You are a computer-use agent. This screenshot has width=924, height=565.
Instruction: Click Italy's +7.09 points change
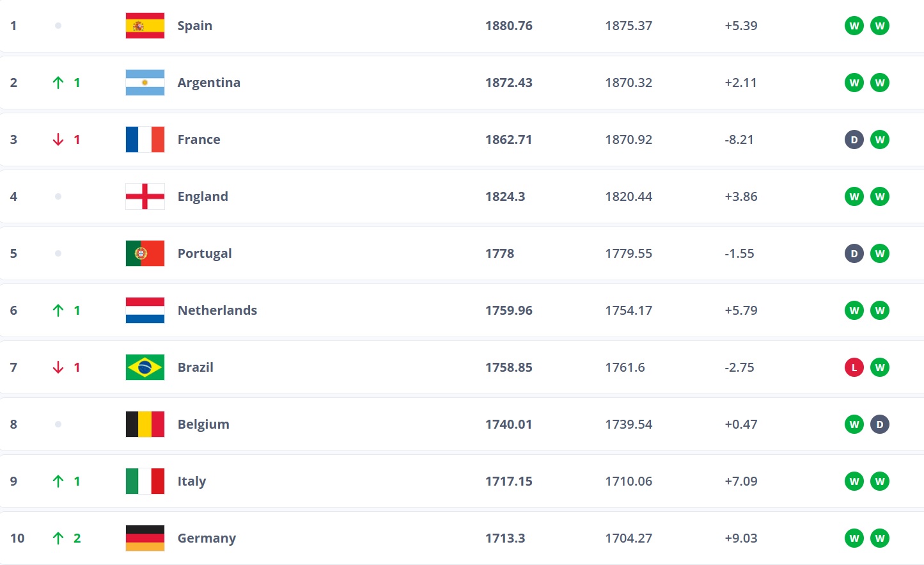741,481
